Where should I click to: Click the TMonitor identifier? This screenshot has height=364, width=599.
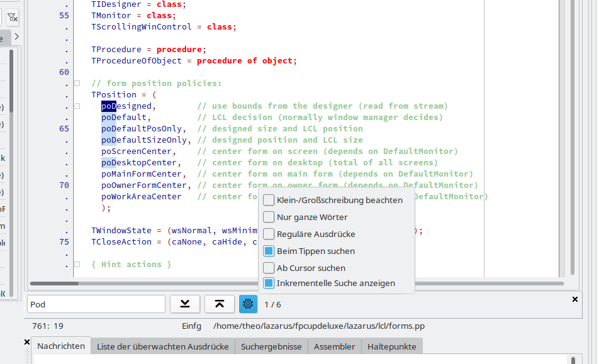pyautogui.click(x=111, y=16)
